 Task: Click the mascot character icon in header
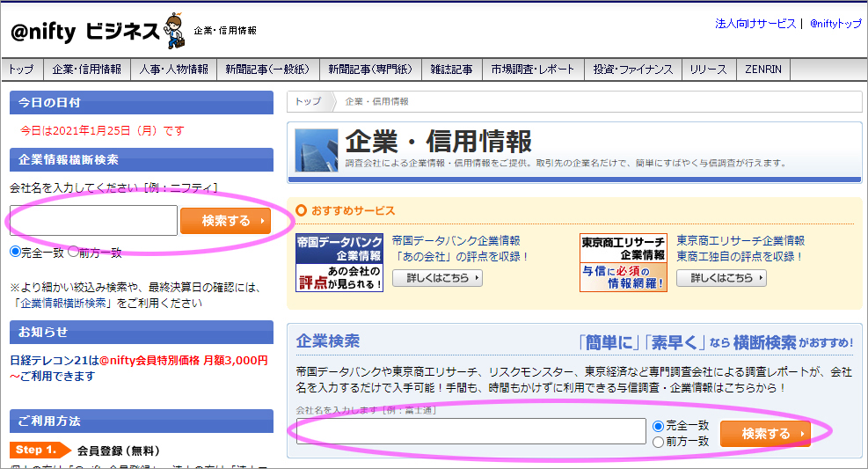point(175,31)
